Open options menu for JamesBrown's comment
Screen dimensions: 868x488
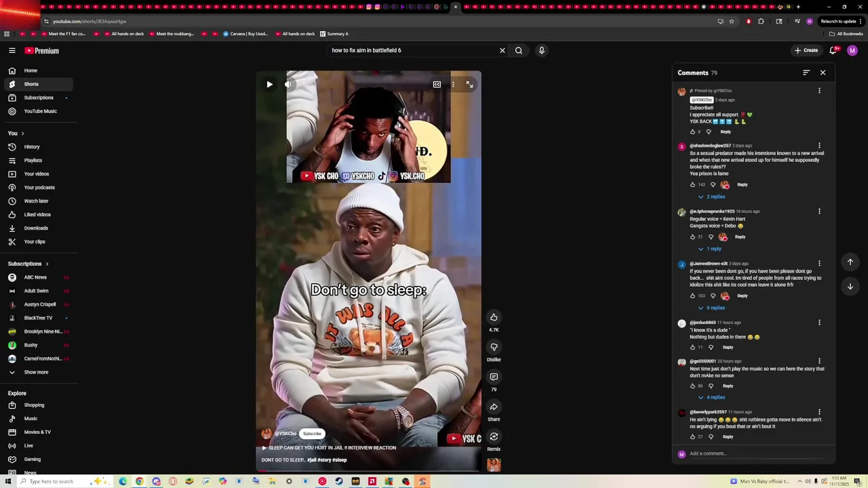(819, 264)
